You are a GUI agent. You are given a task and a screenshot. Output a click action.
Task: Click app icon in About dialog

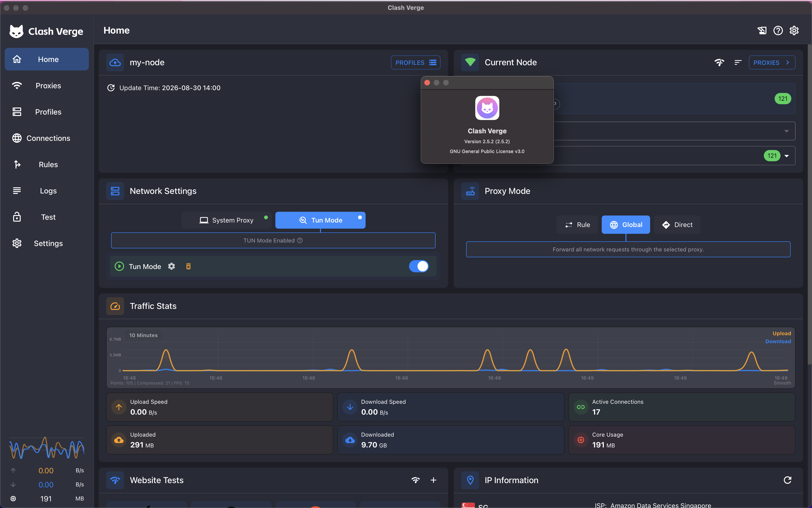pyautogui.click(x=487, y=108)
